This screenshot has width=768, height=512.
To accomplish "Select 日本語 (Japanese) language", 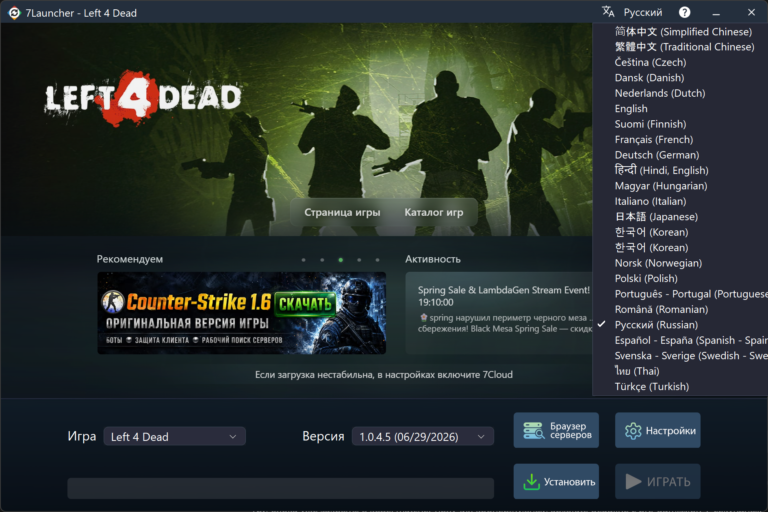I will coord(656,217).
